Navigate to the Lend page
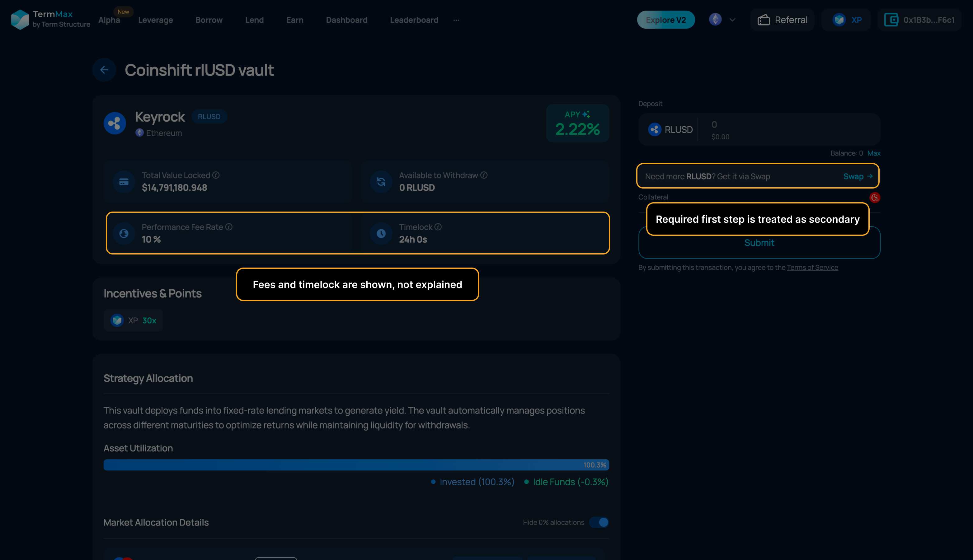This screenshot has height=560, width=973. [254, 20]
